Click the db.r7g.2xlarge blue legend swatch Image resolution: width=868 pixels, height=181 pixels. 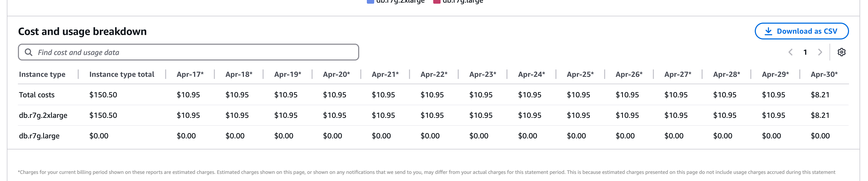tap(370, 1)
